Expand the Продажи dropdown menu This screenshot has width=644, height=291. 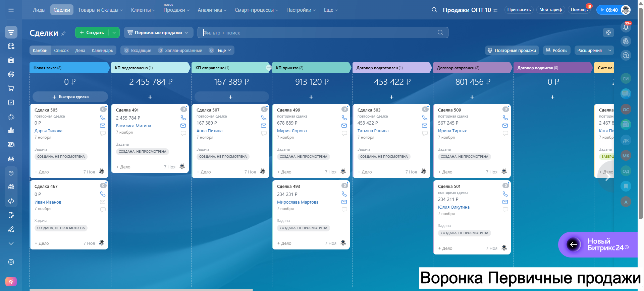176,10
